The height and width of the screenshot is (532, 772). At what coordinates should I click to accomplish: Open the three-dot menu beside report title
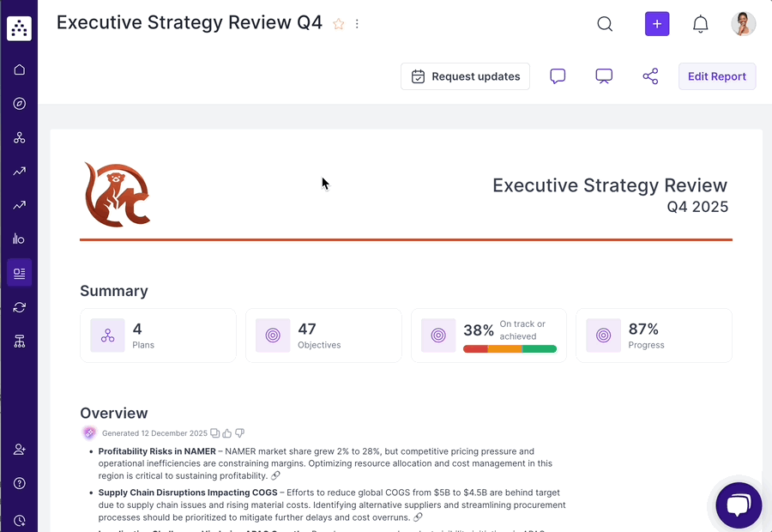(357, 24)
